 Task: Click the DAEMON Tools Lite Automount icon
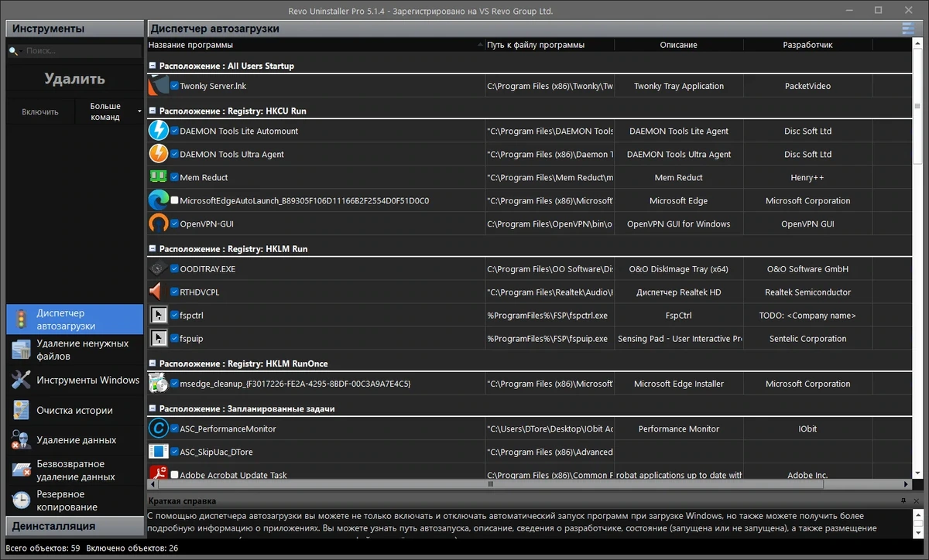158,131
